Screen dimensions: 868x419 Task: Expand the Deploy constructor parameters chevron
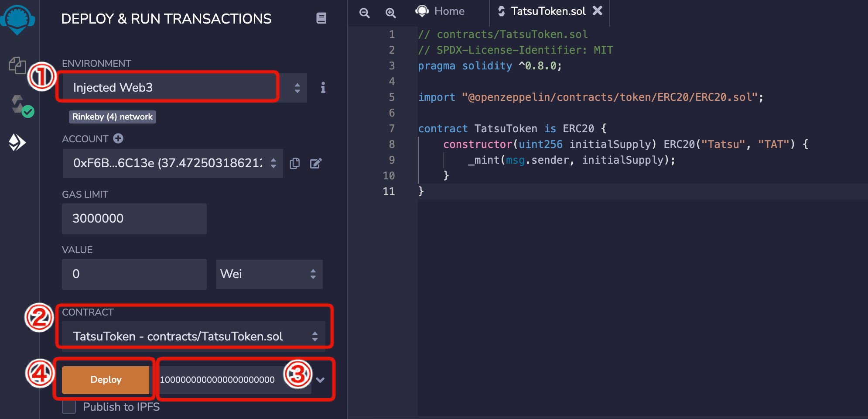(x=321, y=380)
